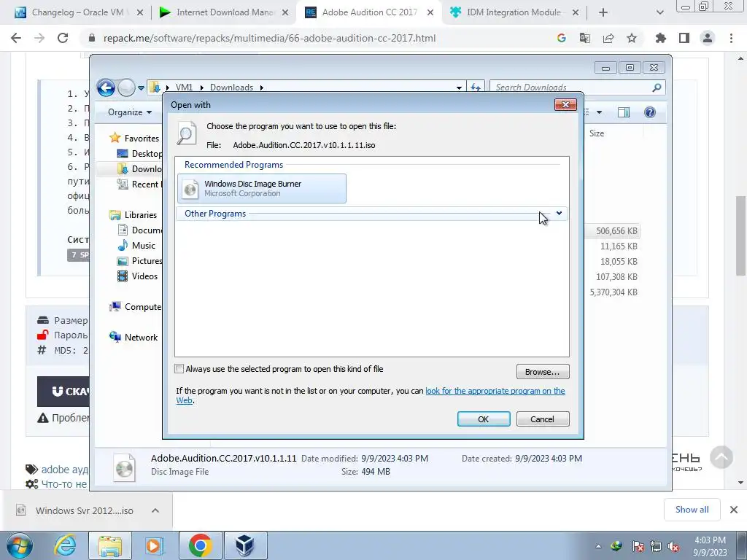
Task: Reload the repack.me page
Action: 63,38
